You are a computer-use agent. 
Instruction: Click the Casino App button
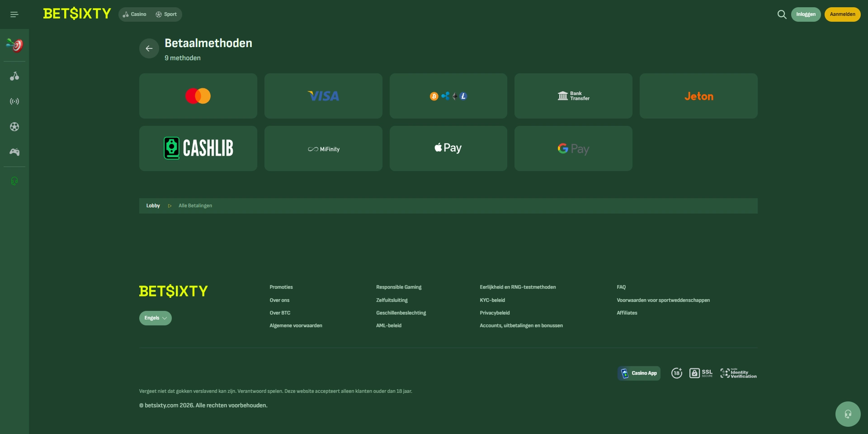pos(639,373)
